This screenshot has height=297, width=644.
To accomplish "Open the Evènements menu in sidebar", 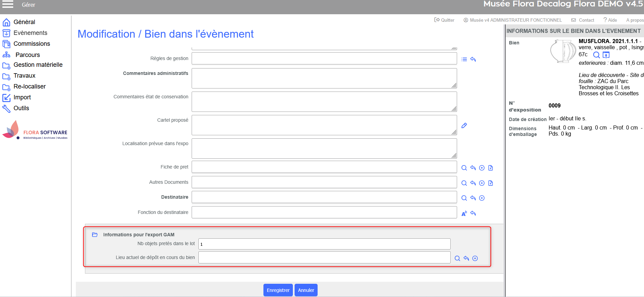I will click(30, 33).
